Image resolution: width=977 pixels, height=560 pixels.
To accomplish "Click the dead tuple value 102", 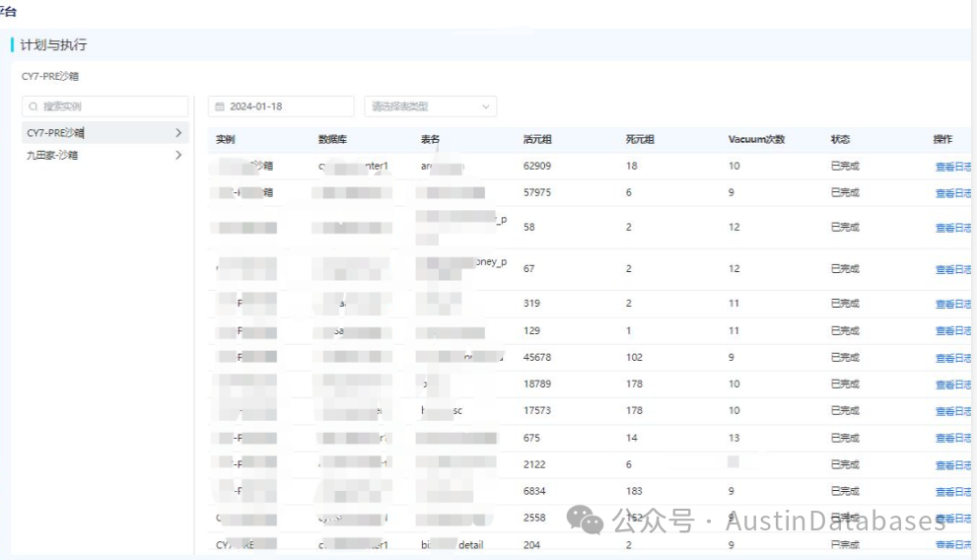I will tap(634, 357).
